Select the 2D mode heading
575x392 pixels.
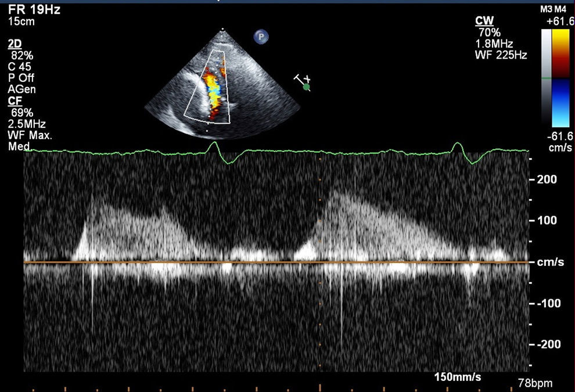coord(15,44)
